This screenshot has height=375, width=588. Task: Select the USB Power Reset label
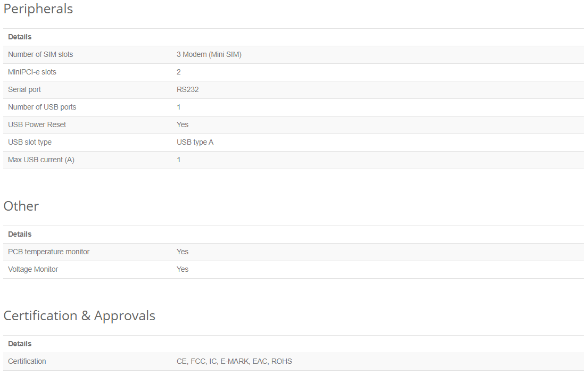[x=37, y=124]
